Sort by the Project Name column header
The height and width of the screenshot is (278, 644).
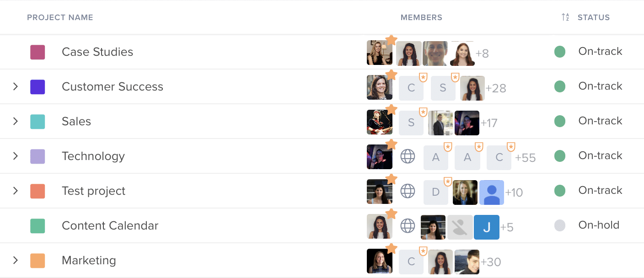point(60,17)
